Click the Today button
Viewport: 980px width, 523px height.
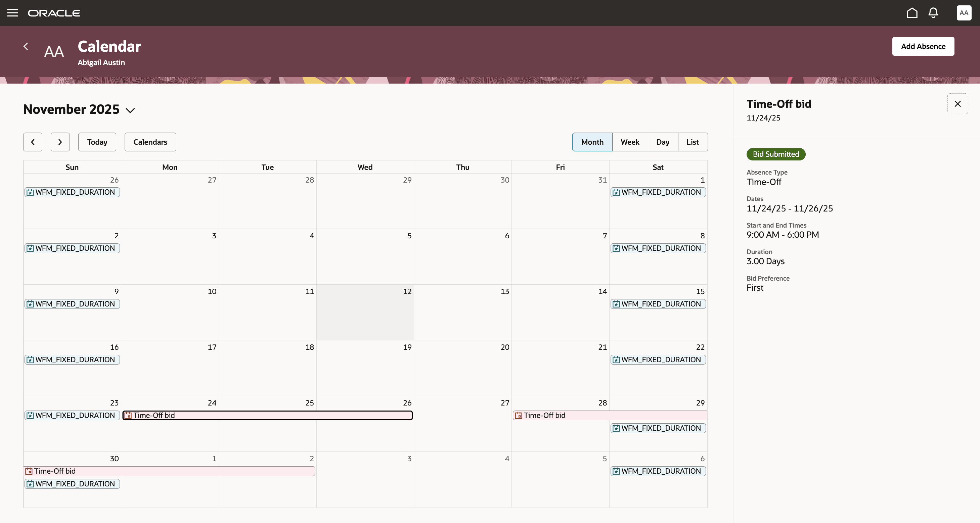pyautogui.click(x=97, y=142)
